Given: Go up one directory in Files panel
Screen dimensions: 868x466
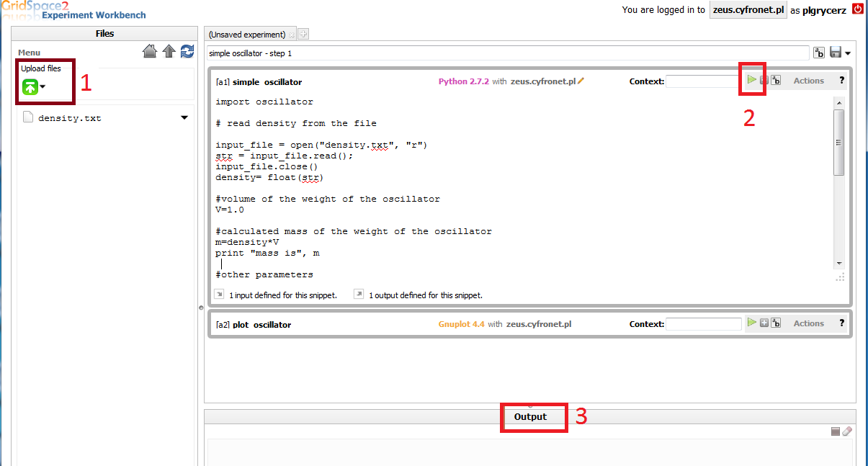Looking at the screenshot, I should click(x=169, y=51).
